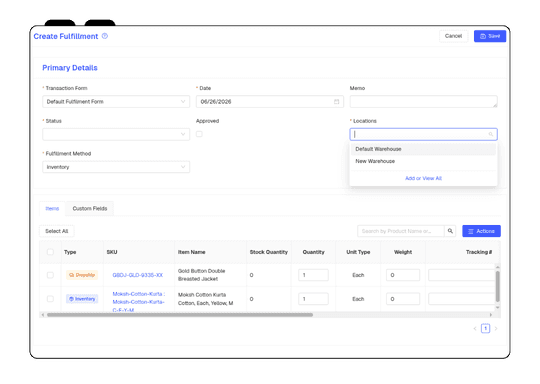Open the Actions button menu
Viewport: 540px width, 384px height.
click(x=481, y=231)
